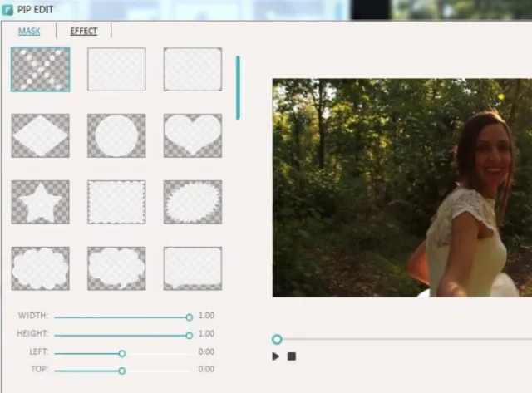
Task: Select the scattered dots mask thumbnail
Action: 41,70
